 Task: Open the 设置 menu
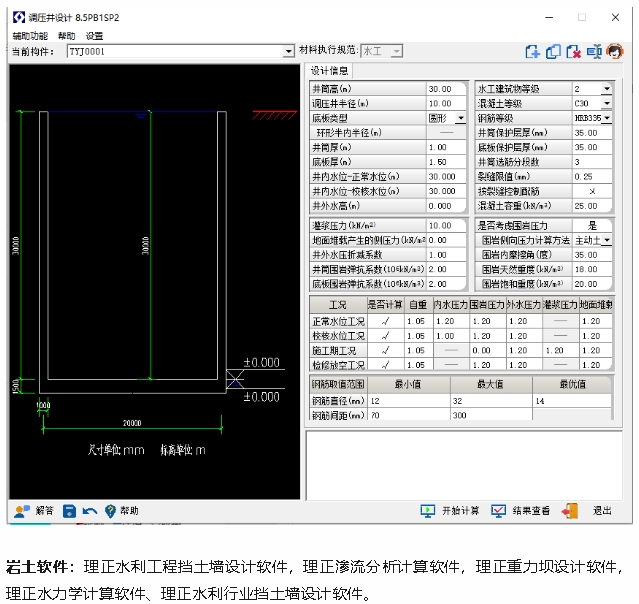tap(94, 35)
